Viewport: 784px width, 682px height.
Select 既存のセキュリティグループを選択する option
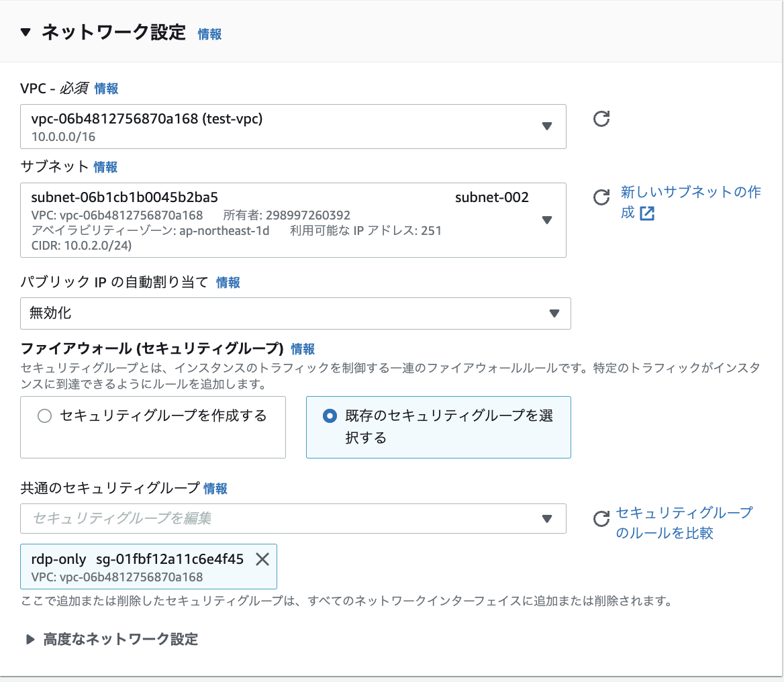(x=329, y=416)
